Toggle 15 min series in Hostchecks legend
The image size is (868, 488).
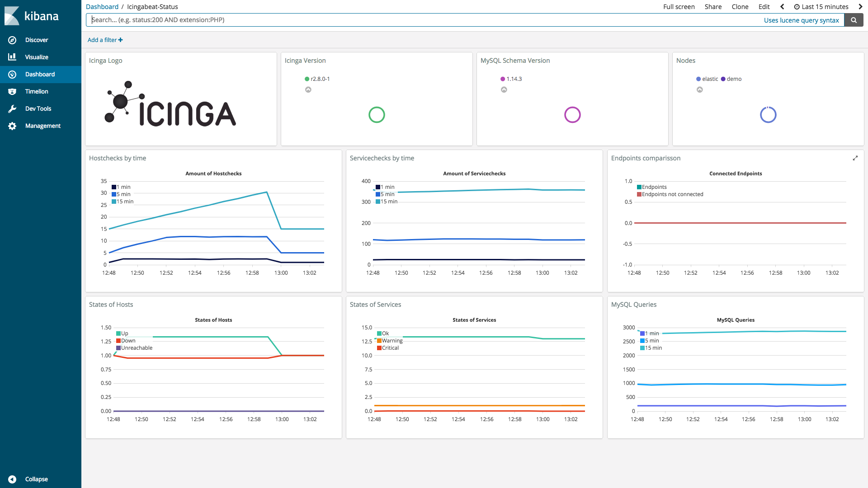[123, 202]
